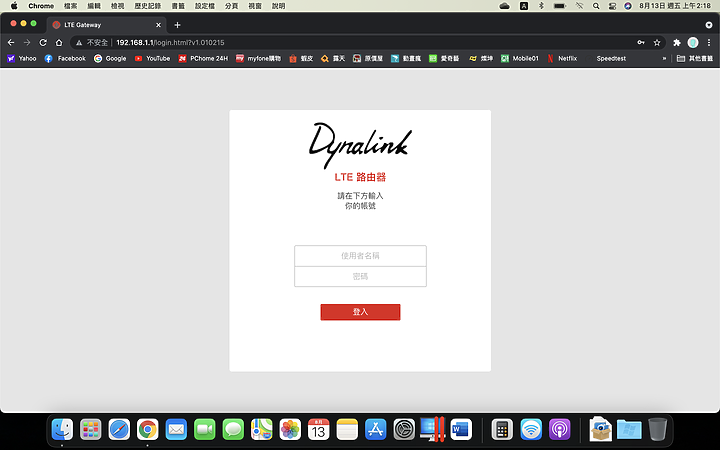Open the 說明 menu
The width and height of the screenshot is (720, 450).
pyautogui.click(x=278, y=6)
